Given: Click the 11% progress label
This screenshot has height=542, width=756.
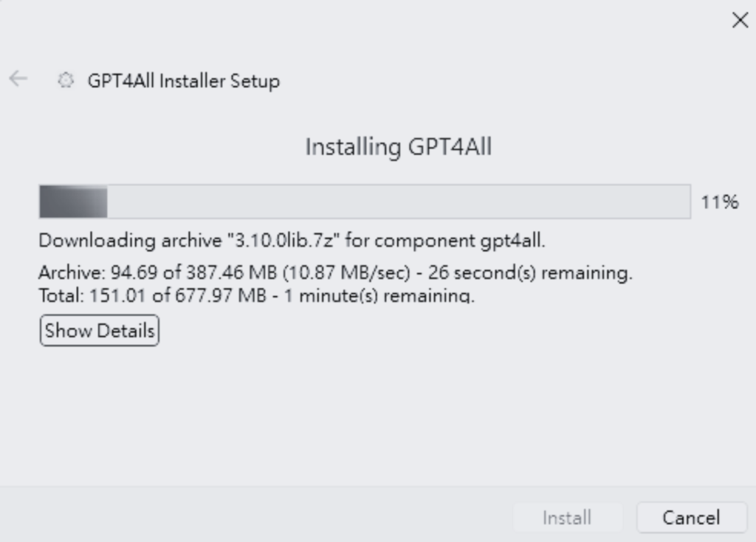Looking at the screenshot, I should pyautogui.click(x=719, y=202).
